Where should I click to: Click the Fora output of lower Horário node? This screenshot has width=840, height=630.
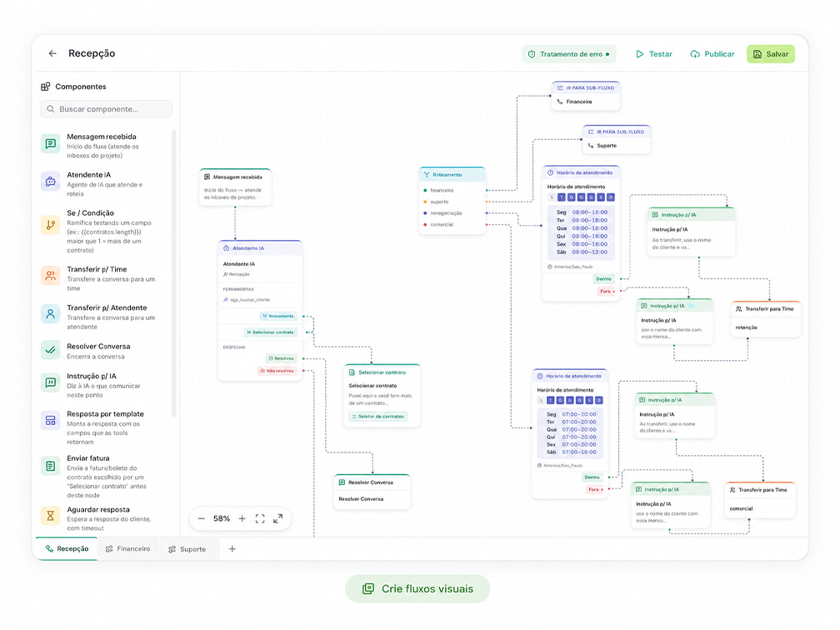595,489
